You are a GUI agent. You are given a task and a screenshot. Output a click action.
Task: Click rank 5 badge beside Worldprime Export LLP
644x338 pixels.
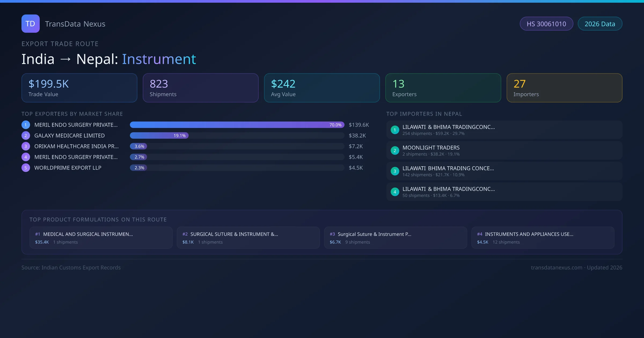click(x=26, y=168)
